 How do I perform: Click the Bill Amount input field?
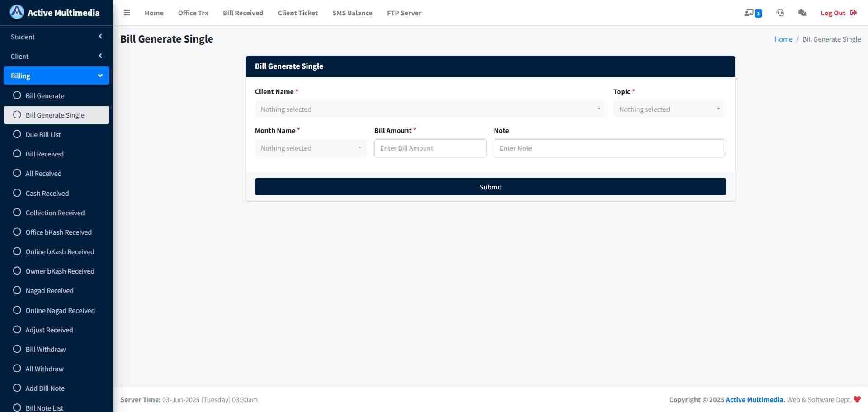pos(430,148)
